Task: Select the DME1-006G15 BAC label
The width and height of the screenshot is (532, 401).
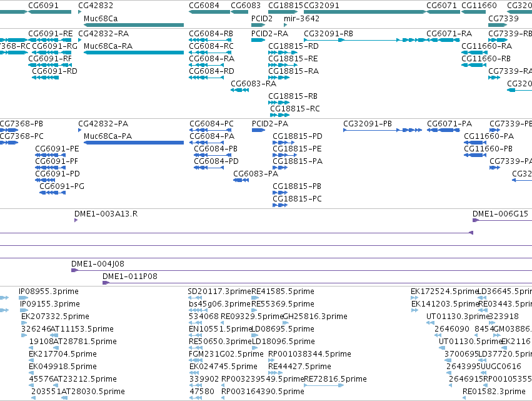Action: tap(501, 214)
